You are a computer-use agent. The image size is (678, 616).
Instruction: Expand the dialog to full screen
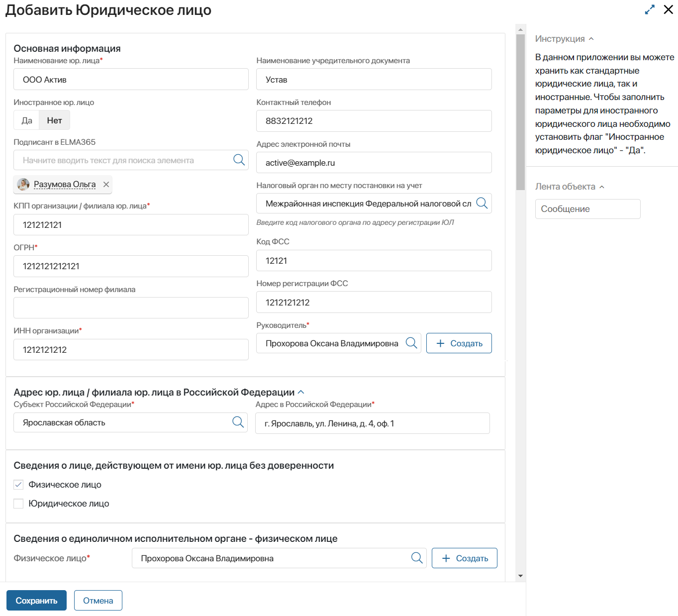coord(650,10)
